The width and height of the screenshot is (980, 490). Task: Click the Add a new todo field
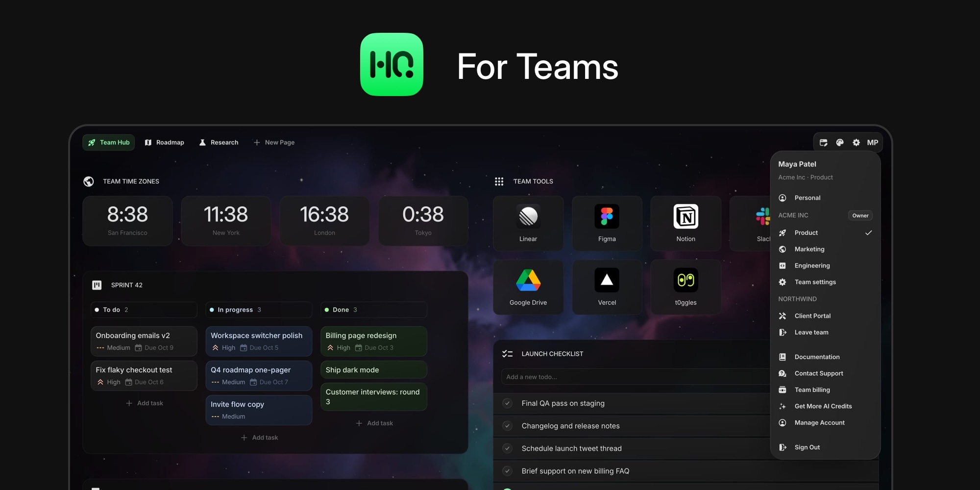636,377
